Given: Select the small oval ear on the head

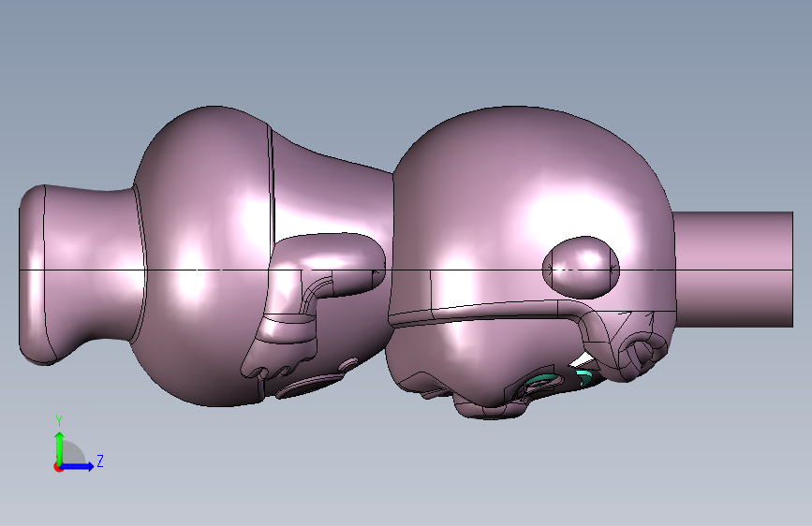Looking at the screenshot, I should coord(581,267).
